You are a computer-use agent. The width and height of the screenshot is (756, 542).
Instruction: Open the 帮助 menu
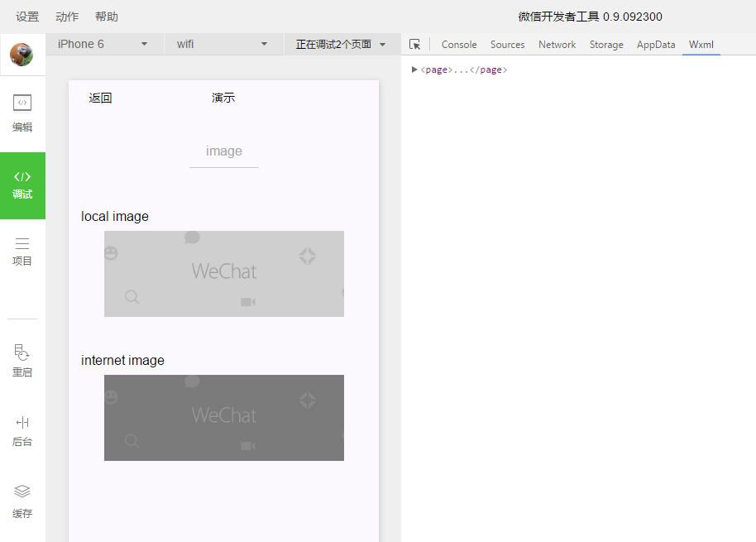107,17
